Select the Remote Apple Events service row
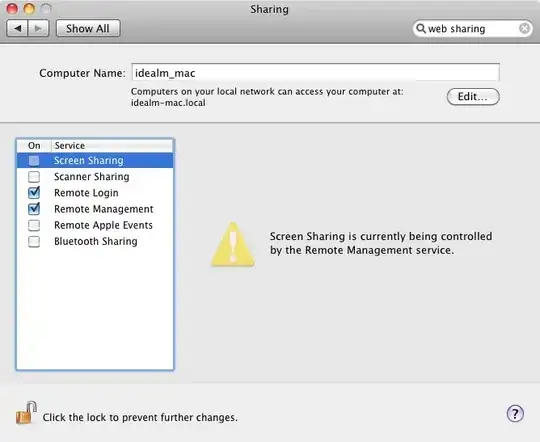 tap(95, 225)
